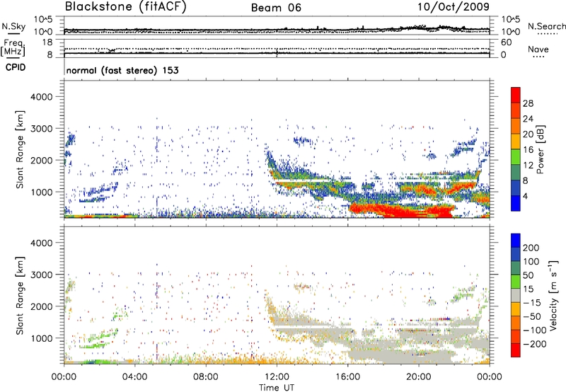The width and height of the screenshot is (566, 392).
Task: Click the -200 velocity colorbar tick value
Action: tap(535, 344)
